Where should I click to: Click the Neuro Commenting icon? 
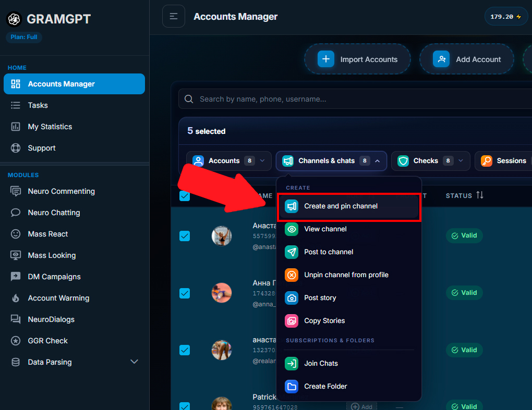(x=16, y=191)
